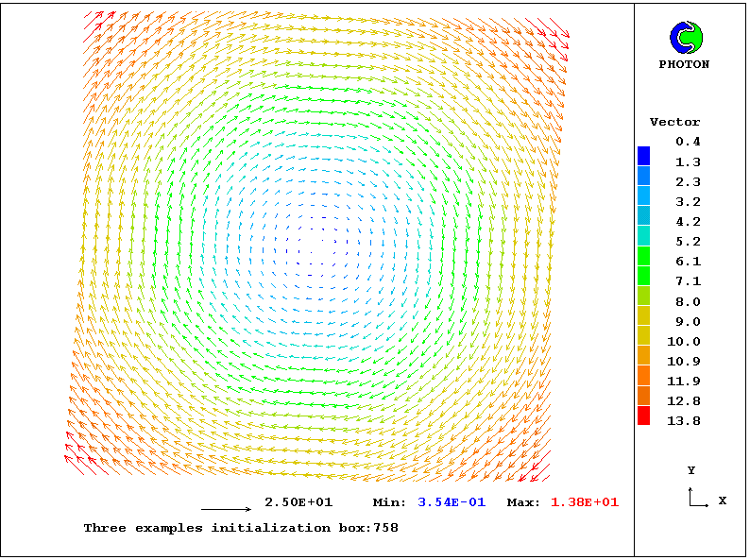Image resolution: width=750 pixels, height=560 pixels.
Task: Click the PHOTON swirl logo icon
Action: tap(687, 38)
